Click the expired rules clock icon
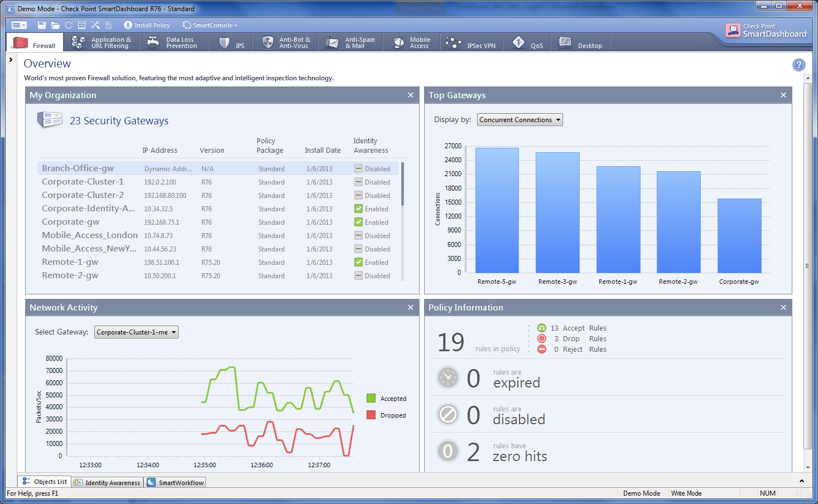 [448, 377]
